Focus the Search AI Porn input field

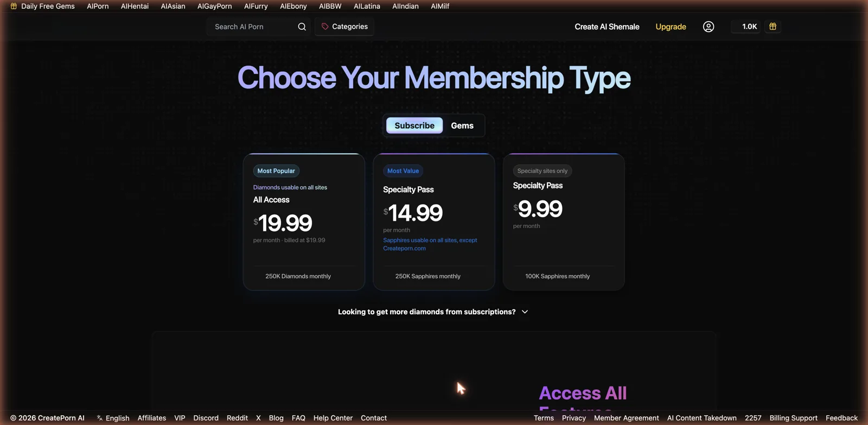pyautogui.click(x=252, y=27)
